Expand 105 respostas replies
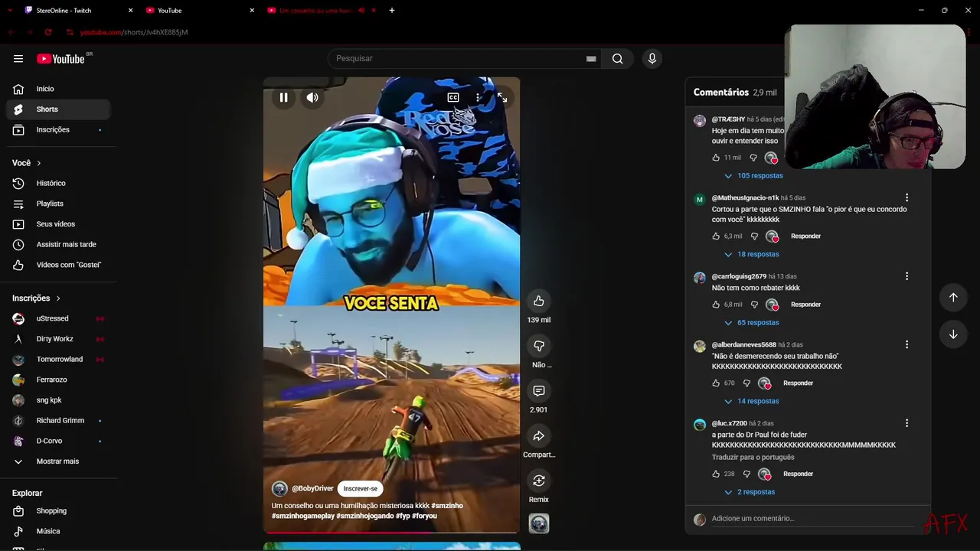 [x=753, y=175]
